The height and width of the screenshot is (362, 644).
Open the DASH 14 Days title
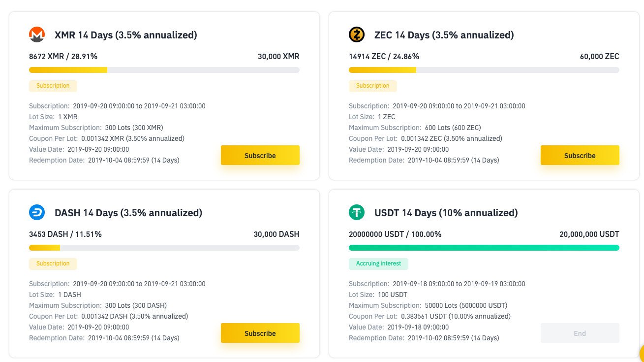[128, 213]
